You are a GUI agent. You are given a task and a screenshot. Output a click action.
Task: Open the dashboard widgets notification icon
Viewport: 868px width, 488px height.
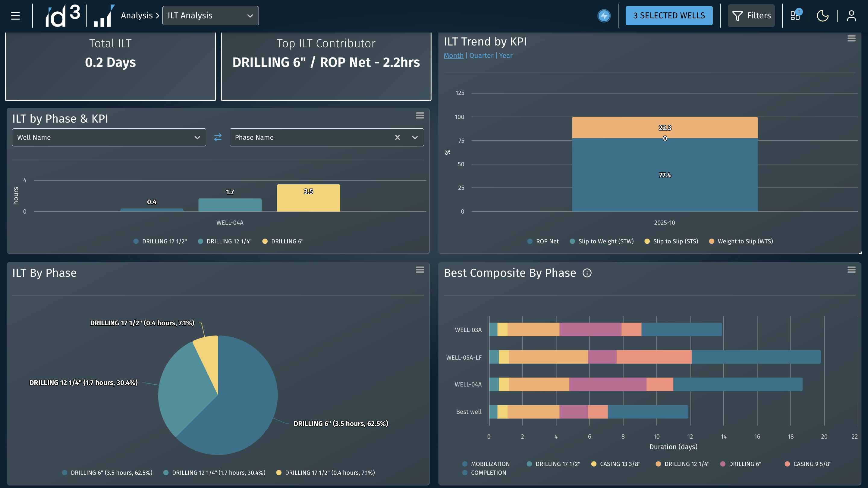click(796, 15)
